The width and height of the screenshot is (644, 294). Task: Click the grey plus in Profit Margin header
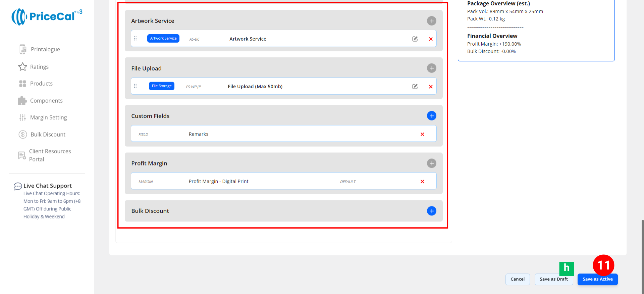click(431, 163)
